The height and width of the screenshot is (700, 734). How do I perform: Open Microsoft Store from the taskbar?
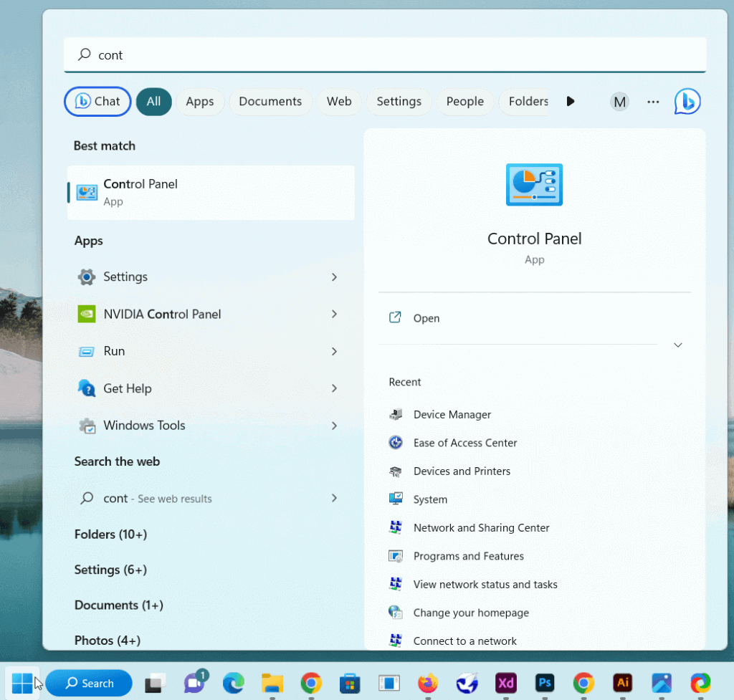pos(350,684)
